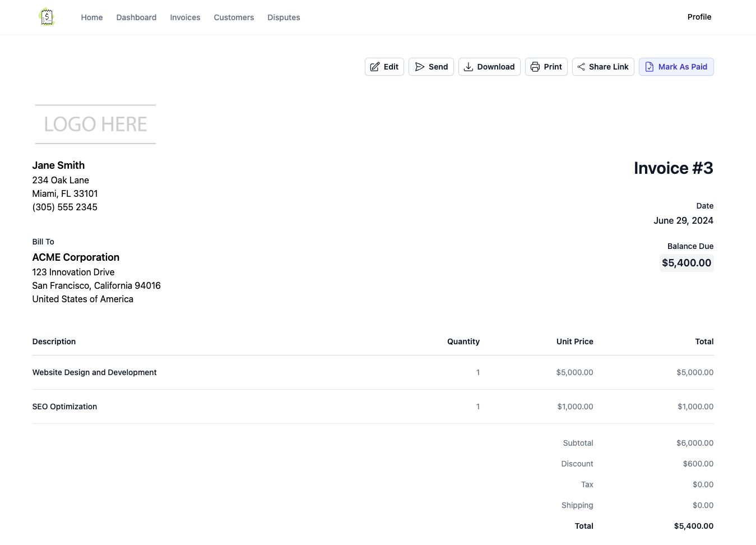Image resolution: width=756 pixels, height=545 pixels.
Task: Click the LOGO HERE placeholder
Action: (95, 124)
